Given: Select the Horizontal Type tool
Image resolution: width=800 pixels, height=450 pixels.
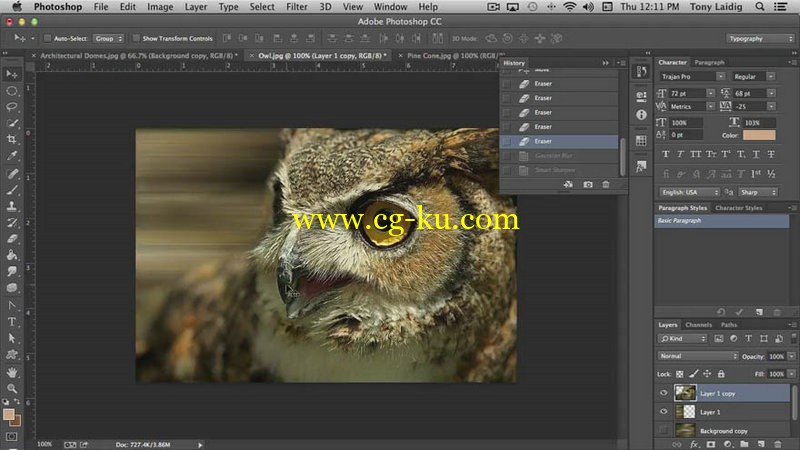Looking at the screenshot, I should pyautogui.click(x=12, y=321).
